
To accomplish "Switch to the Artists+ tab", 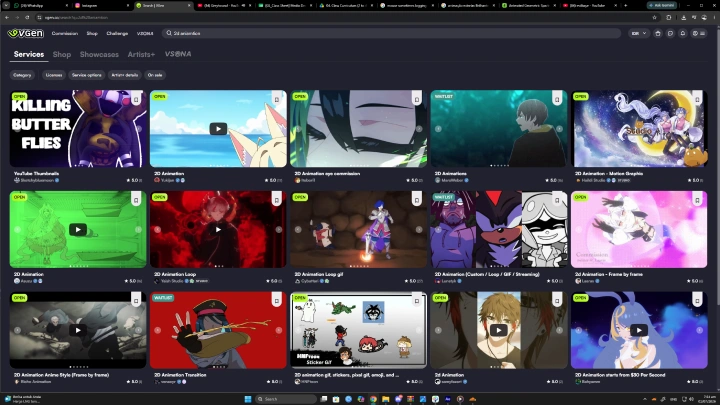I will pos(141,54).
